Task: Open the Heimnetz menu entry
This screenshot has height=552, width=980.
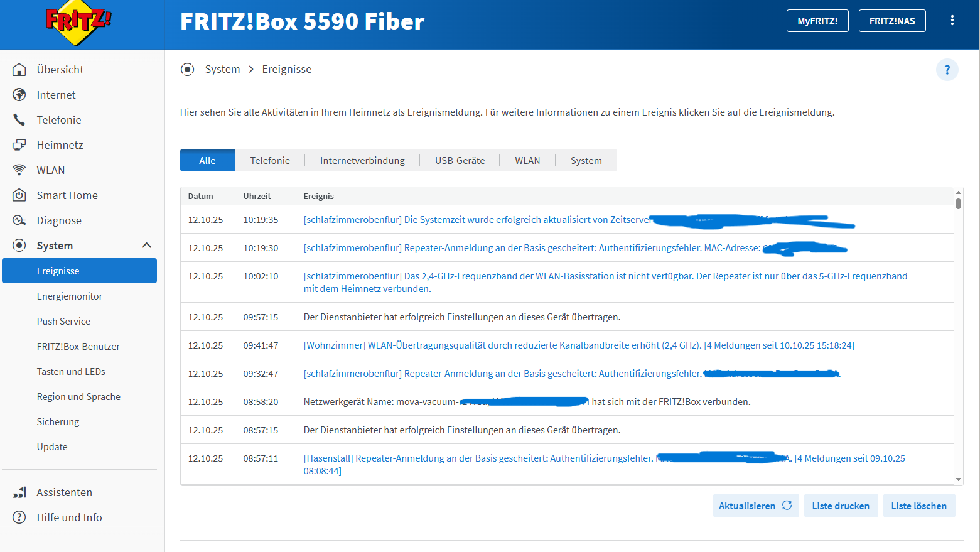Action: point(60,145)
